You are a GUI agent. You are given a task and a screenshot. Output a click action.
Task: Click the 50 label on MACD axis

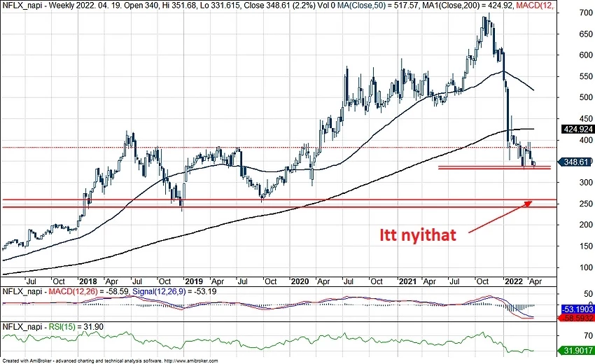click(589, 294)
